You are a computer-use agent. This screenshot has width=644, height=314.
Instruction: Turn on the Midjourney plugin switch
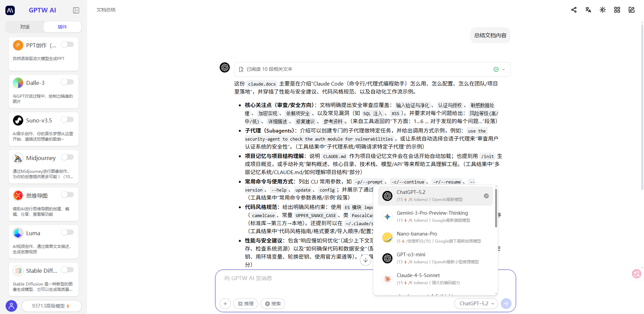[67, 157]
